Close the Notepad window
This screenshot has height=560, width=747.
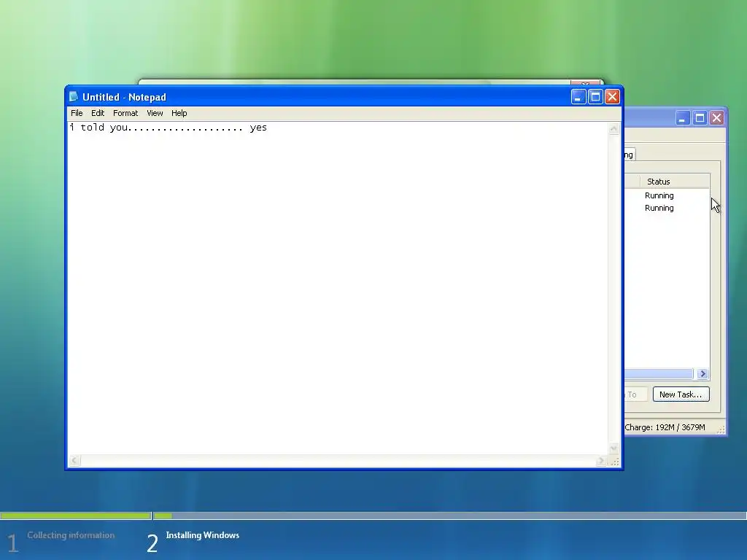(x=612, y=97)
